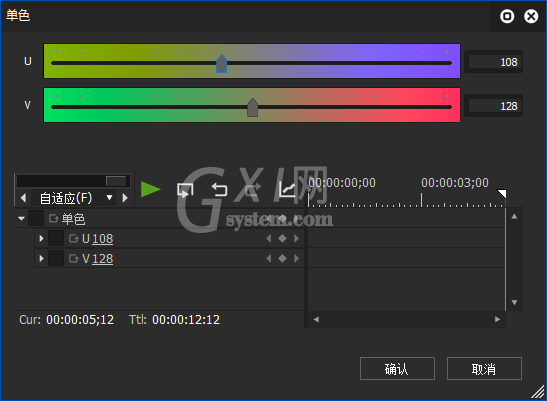Screen dimensions: 547x401
Task: Go to previous keyframe on V row
Action: pyautogui.click(x=269, y=259)
